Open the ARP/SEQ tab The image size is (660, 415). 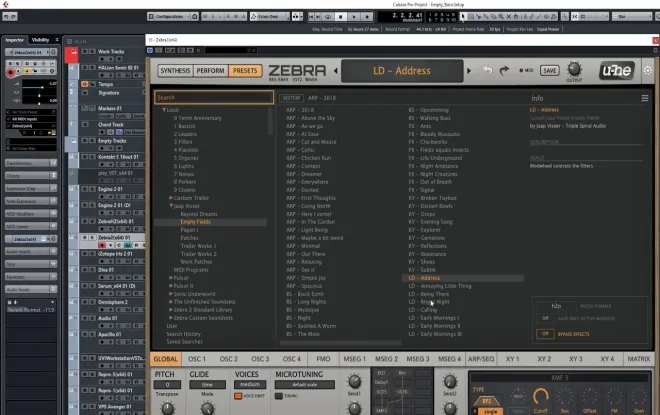[x=481, y=359]
